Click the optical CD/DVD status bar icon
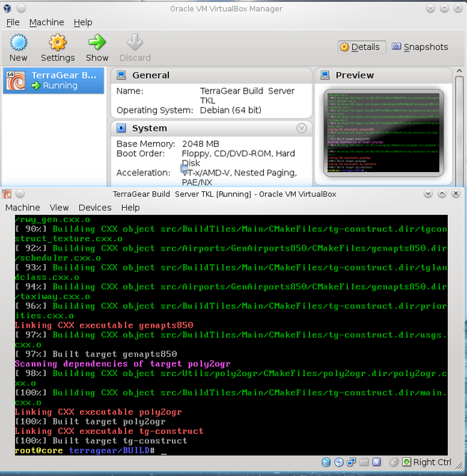Image resolution: width=467 pixels, height=476 pixels. tap(339, 462)
